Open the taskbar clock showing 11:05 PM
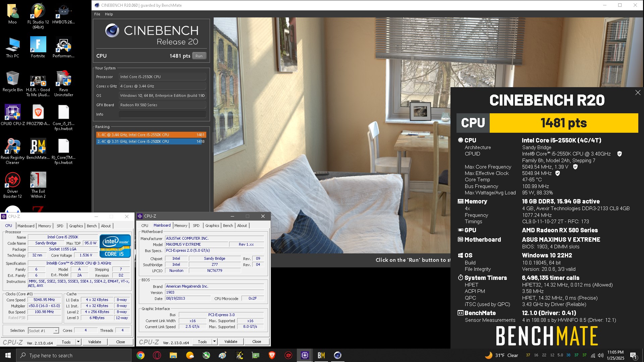 615,355
